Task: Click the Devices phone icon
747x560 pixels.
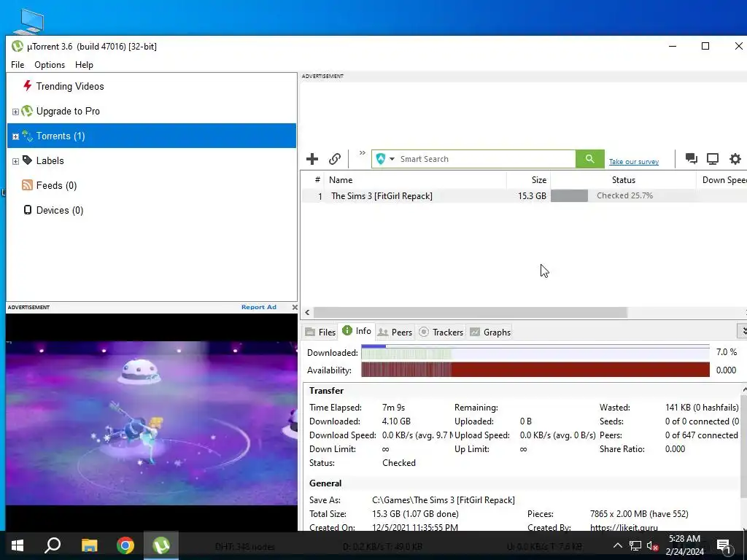Action: point(28,209)
